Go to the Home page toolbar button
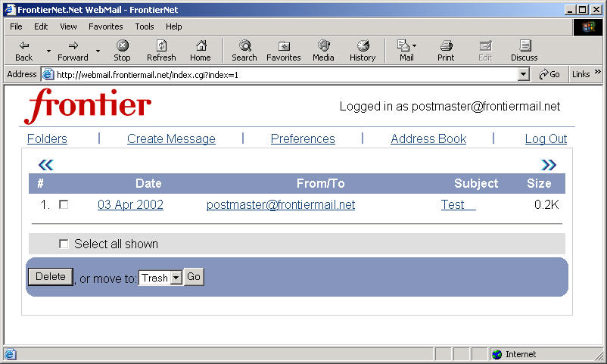607x364 pixels. (x=201, y=51)
